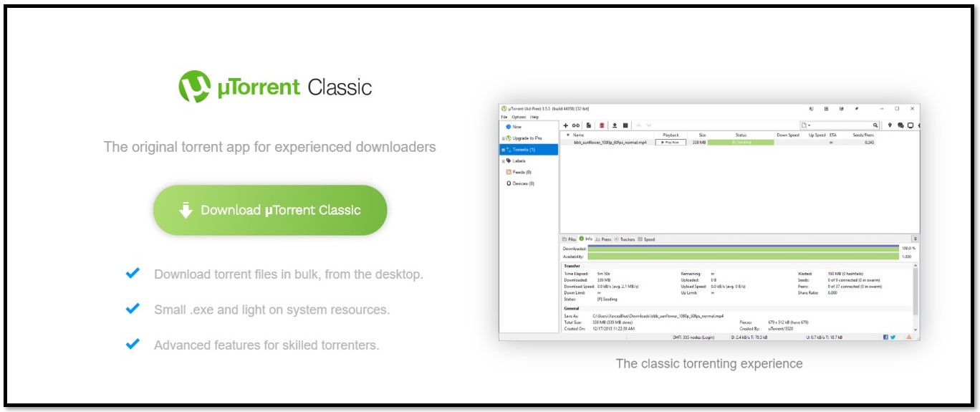Click the chat bubbles icon in the toolbar
980x412 pixels.
(x=900, y=125)
